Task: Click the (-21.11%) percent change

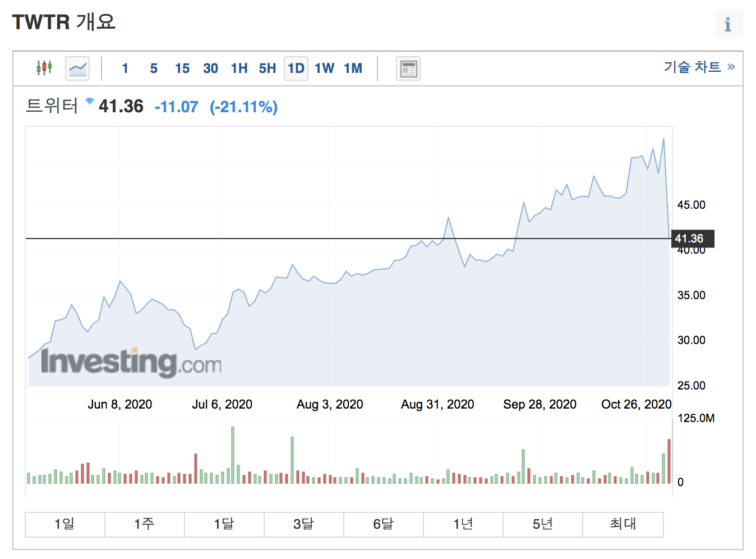Action: 244,107
